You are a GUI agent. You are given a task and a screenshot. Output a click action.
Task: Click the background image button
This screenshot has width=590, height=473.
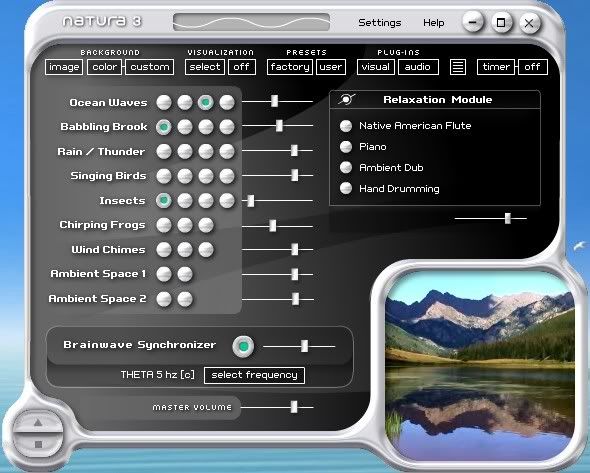tap(64, 67)
